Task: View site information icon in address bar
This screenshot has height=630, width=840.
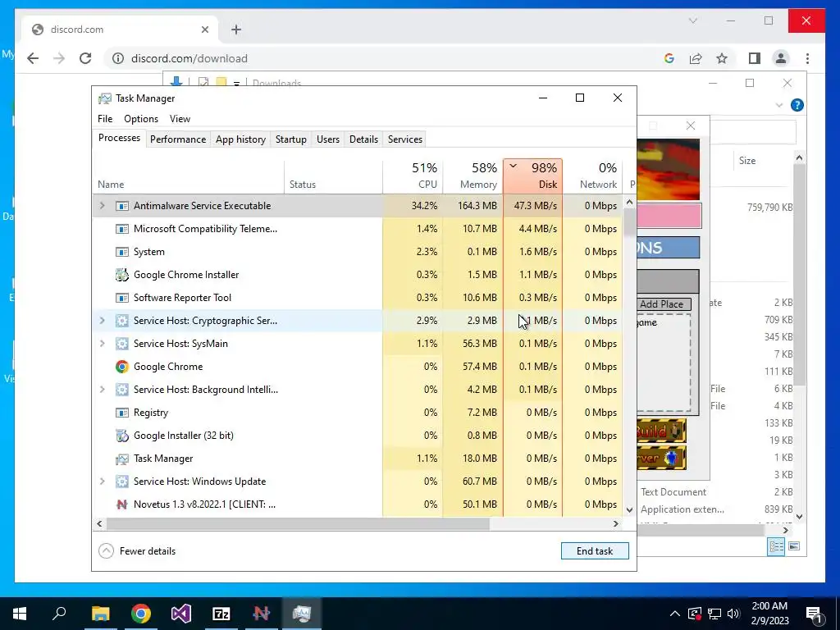Action: tap(118, 58)
